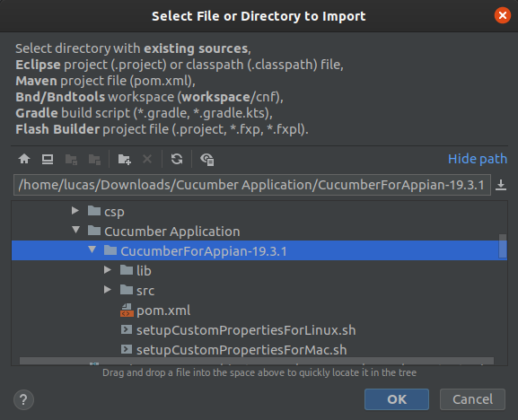Toggle show hidden files and directories

[207, 160]
